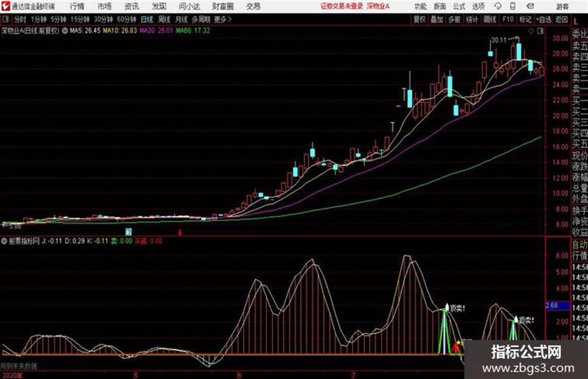This screenshot has height=379, width=588.
Task: Open the F10 company info button
Action: pyautogui.click(x=508, y=19)
